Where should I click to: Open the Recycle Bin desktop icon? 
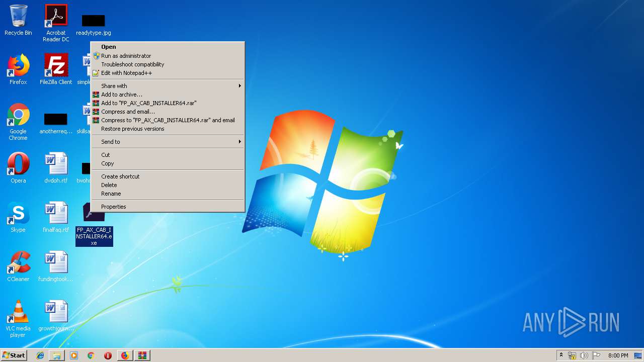click(x=18, y=20)
